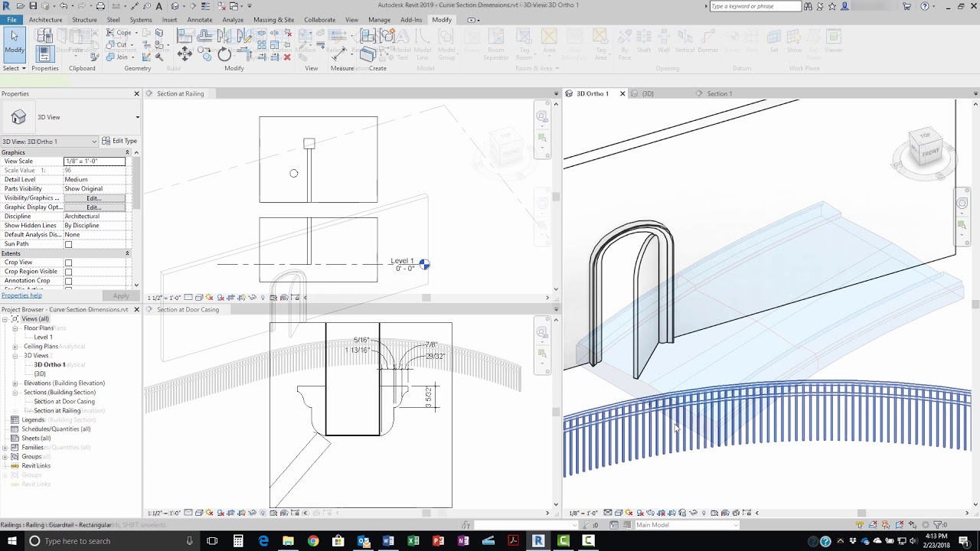Expand the Ceiling Plans tree node
The image size is (980, 551).
click(x=15, y=347)
